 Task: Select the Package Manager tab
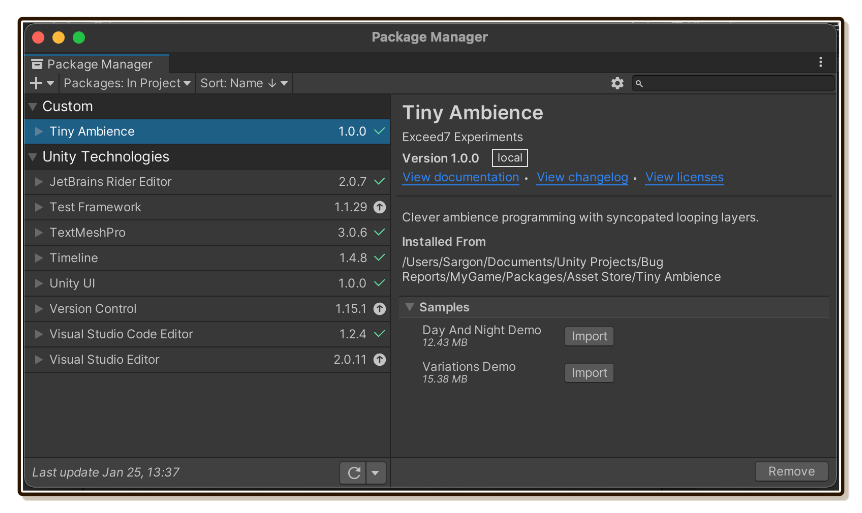[97, 64]
